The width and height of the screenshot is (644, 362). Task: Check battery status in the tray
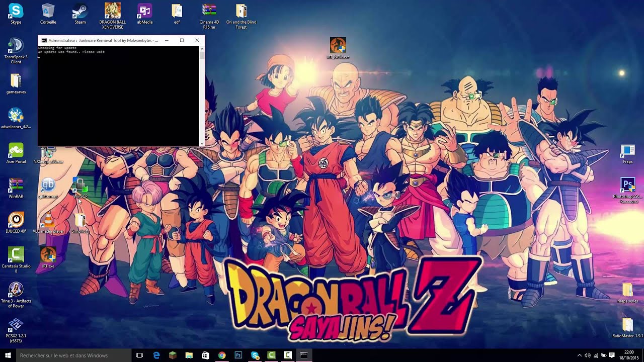604,355
